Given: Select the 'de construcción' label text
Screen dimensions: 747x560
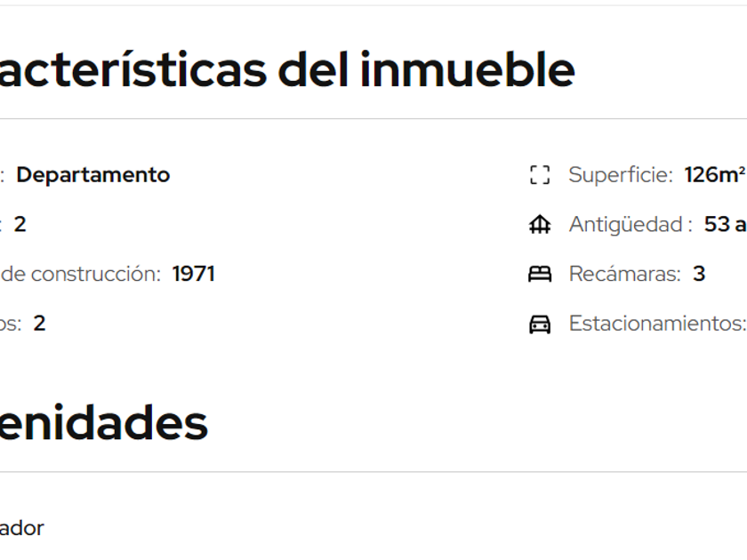Looking at the screenshot, I should coord(80,274).
